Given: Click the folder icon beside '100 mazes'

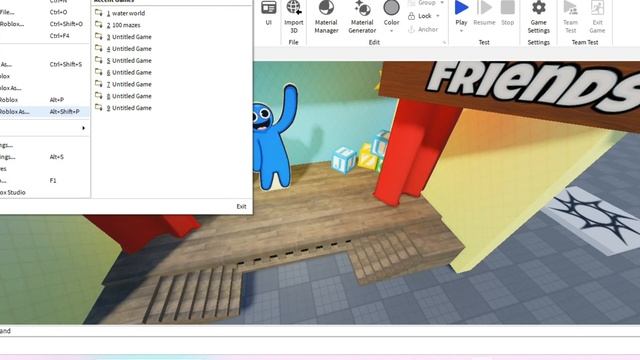Looking at the screenshot, I should point(99,25).
